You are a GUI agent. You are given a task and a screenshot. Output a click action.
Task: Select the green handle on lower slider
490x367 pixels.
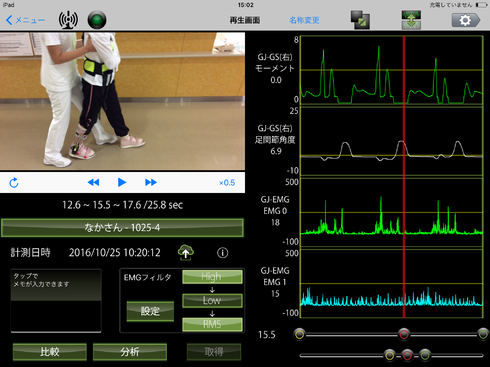pyautogui.click(x=425, y=355)
